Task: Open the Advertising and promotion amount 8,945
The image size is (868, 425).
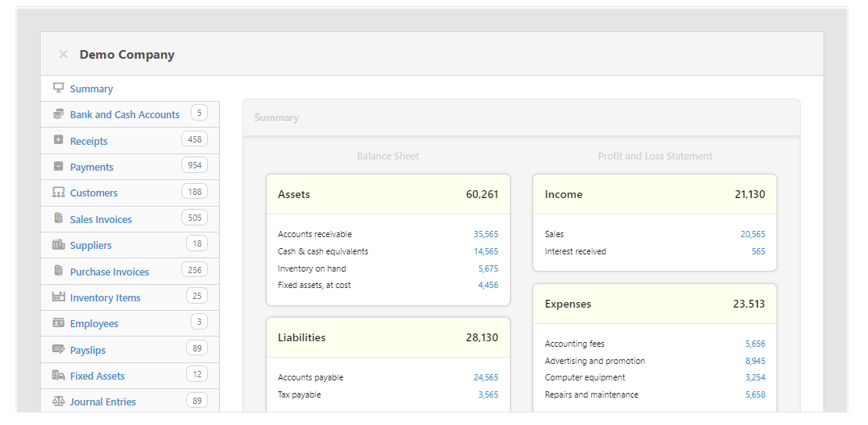Action: pos(755,361)
